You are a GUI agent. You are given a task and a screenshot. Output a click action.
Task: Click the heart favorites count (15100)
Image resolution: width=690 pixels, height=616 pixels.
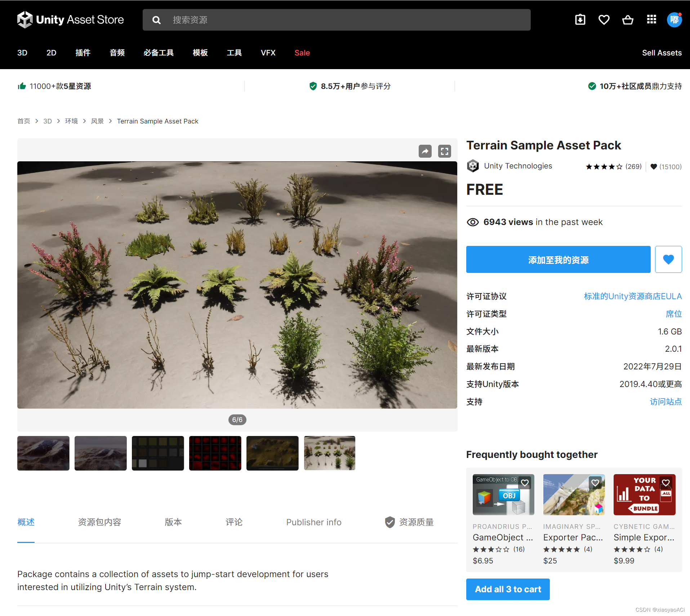coord(666,167)
